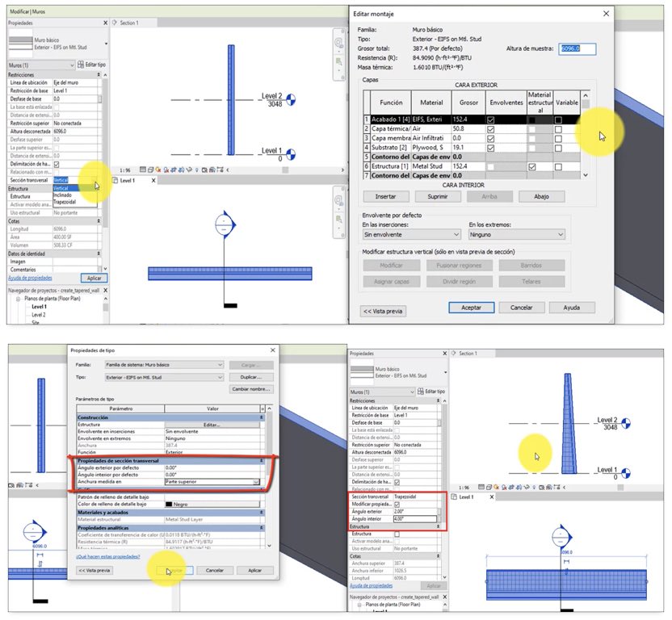Close the Level 1 tab in top-left screenshot

[x=153, y=180]
